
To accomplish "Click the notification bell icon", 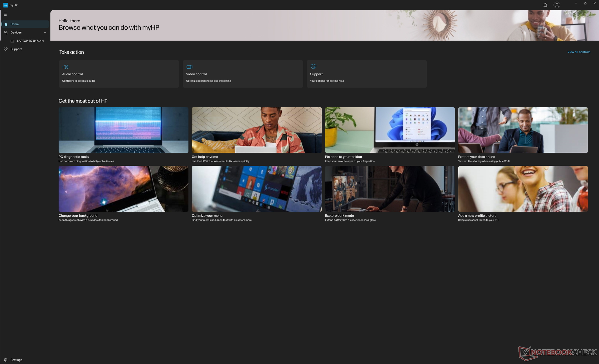I will tap(545, 5).
